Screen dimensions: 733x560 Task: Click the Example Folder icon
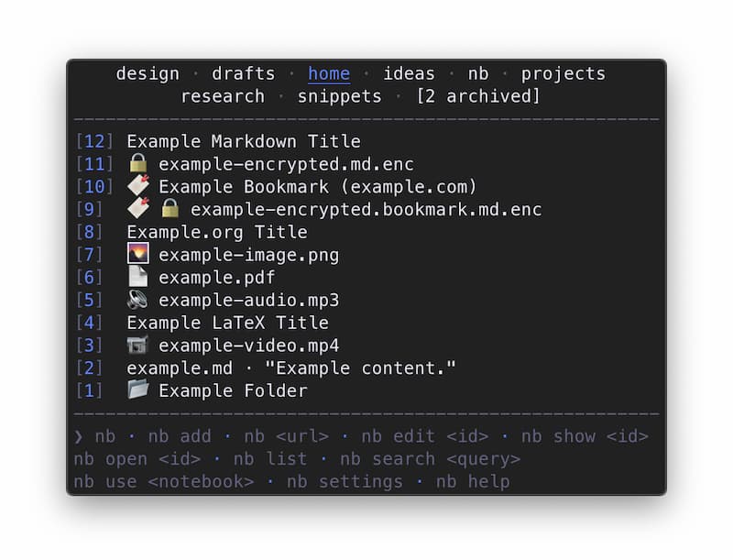click(x=138, y=390)
